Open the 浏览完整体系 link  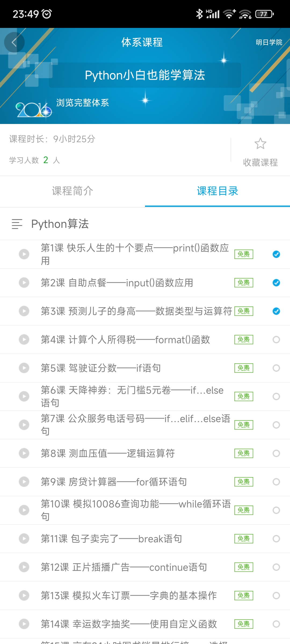click(x=82, y=103)
